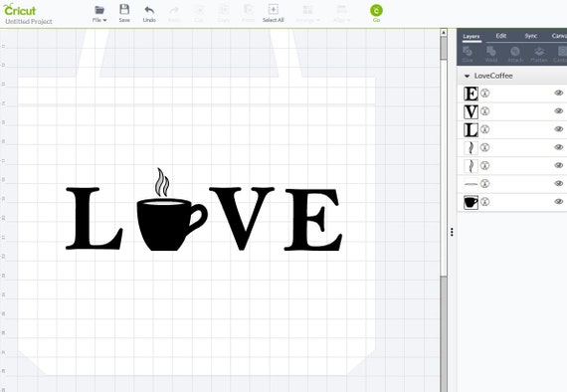Click the greyed-out Redo arrow
Viewport: 567px width, 392px height.
coord(174,10)
